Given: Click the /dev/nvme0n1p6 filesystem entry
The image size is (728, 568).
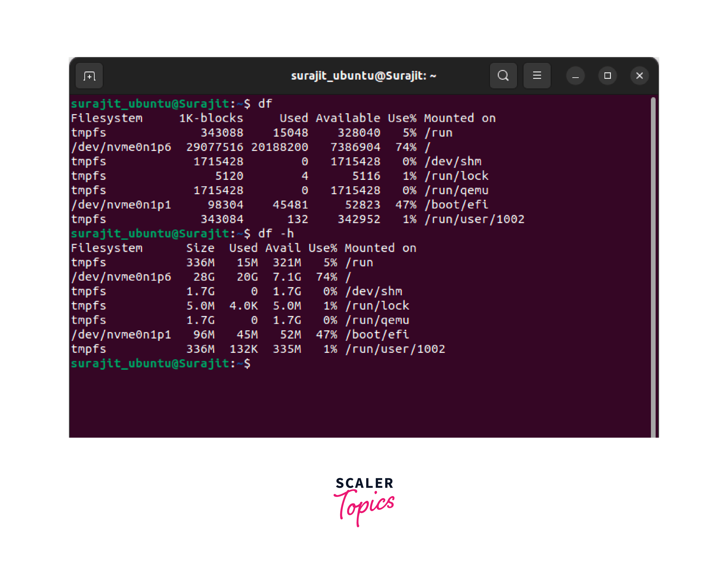Looking at the screenshot, I should click(122, 147).
